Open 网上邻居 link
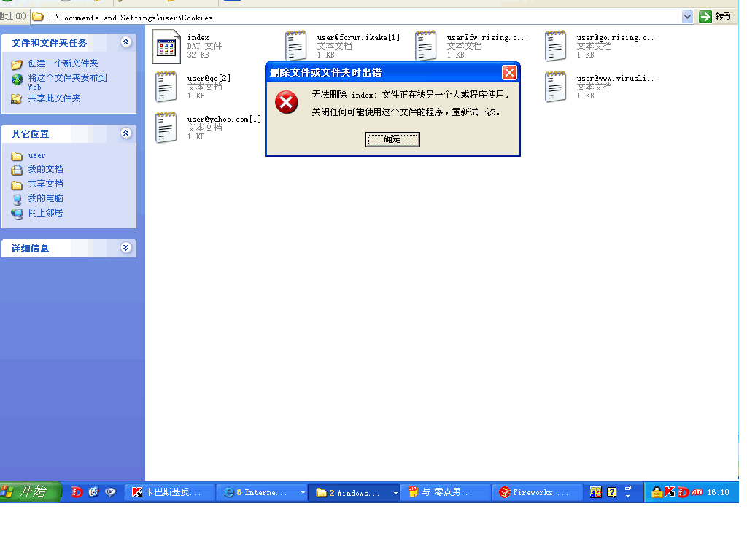747x560 pixels. [x=45, y=212]
